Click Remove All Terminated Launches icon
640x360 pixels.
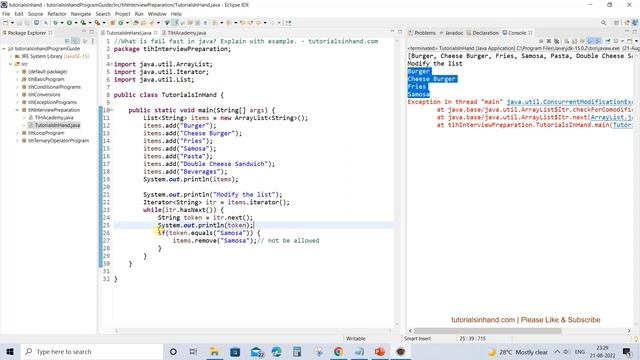pyautogui.click(x=556, y=41)
